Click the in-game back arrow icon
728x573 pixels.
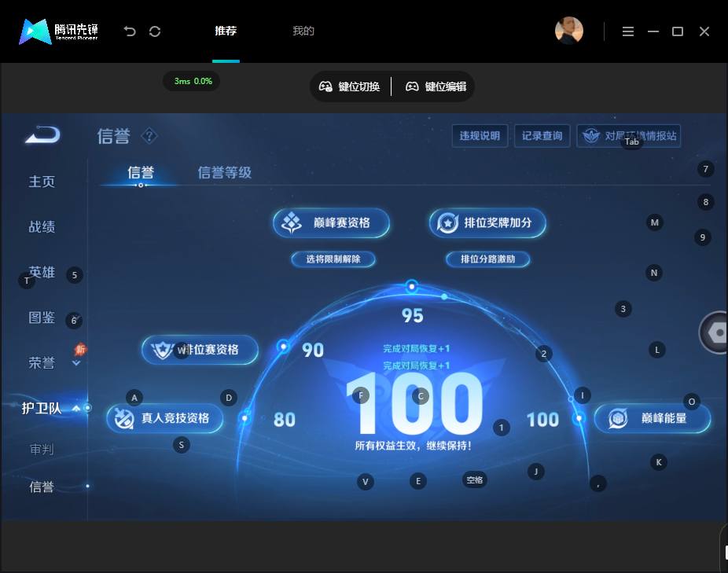coord(42,134)
